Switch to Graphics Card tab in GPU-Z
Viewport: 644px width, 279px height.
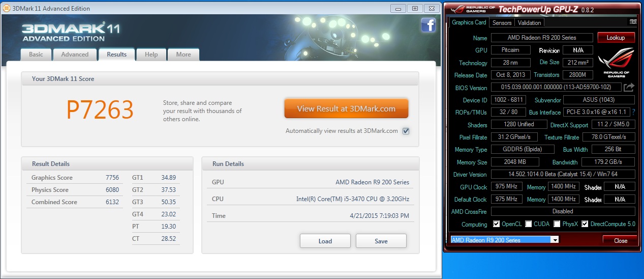click(469, 22)
